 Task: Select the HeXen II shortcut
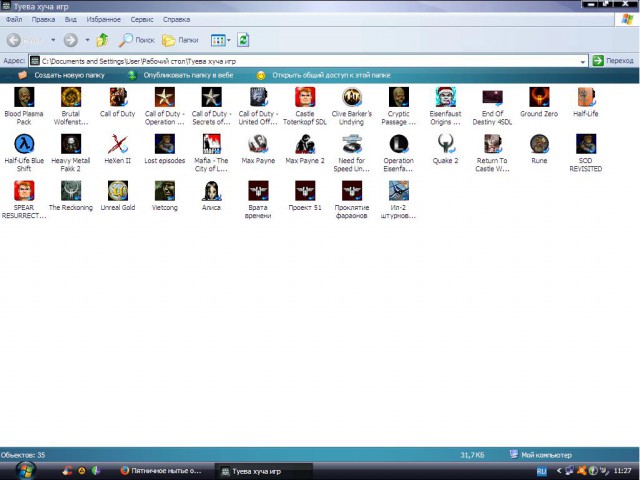pos(118,144)
